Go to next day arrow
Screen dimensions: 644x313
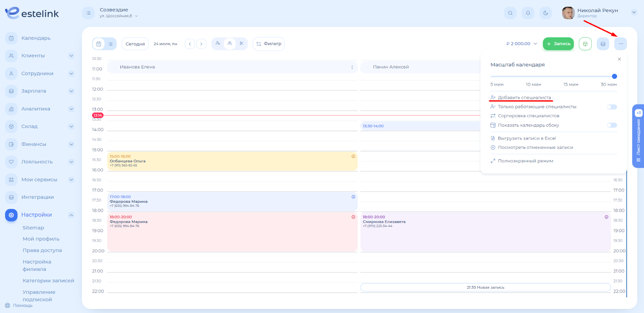click(201, 44)
